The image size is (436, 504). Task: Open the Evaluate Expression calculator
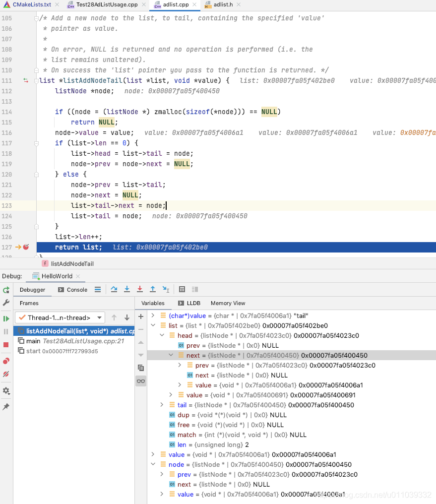tap(182, 290)
